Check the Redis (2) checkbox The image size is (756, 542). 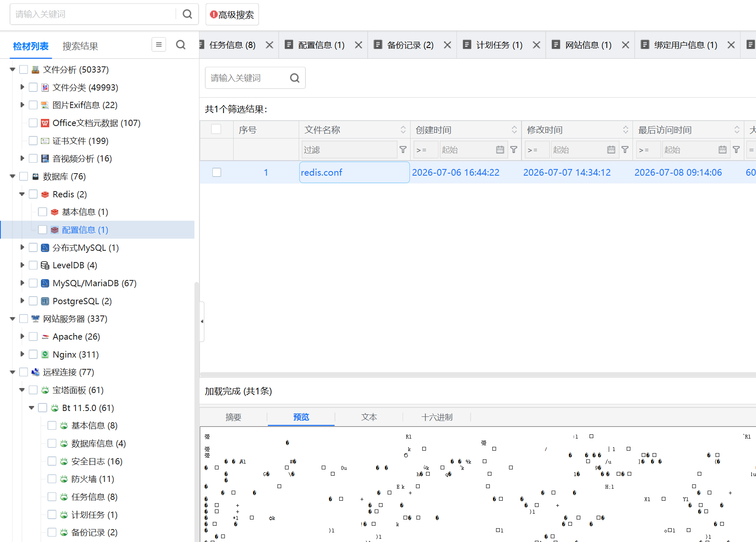click(33, 194)
